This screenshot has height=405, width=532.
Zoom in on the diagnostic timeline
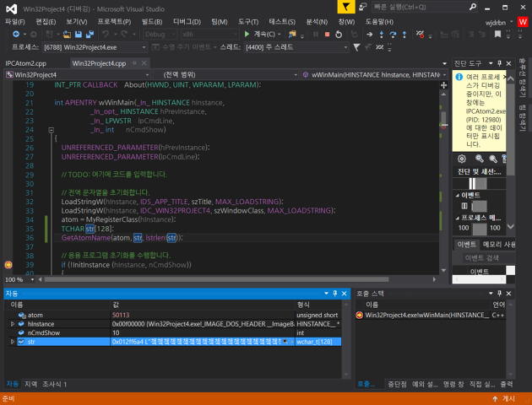click(x=479, y=159)
